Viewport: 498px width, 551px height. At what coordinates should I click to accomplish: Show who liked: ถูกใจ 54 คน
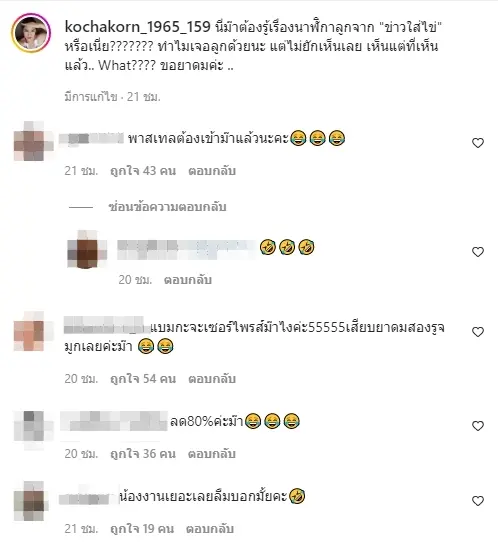143,379
